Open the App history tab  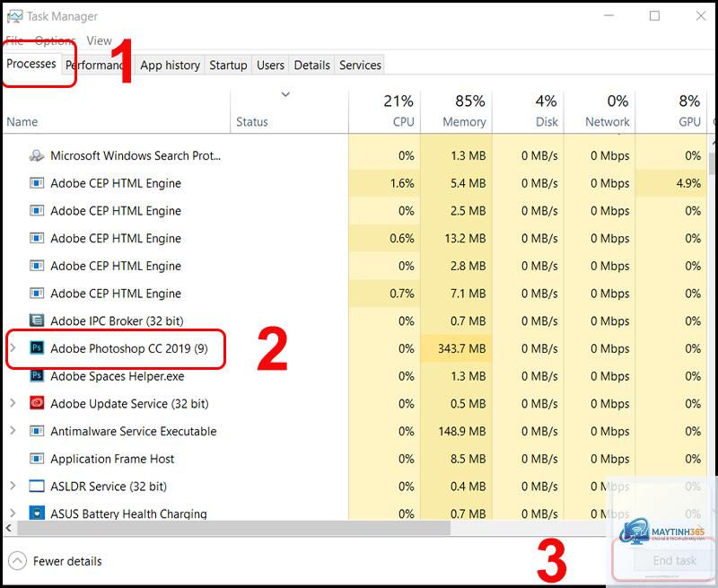(x=170, y=65)
